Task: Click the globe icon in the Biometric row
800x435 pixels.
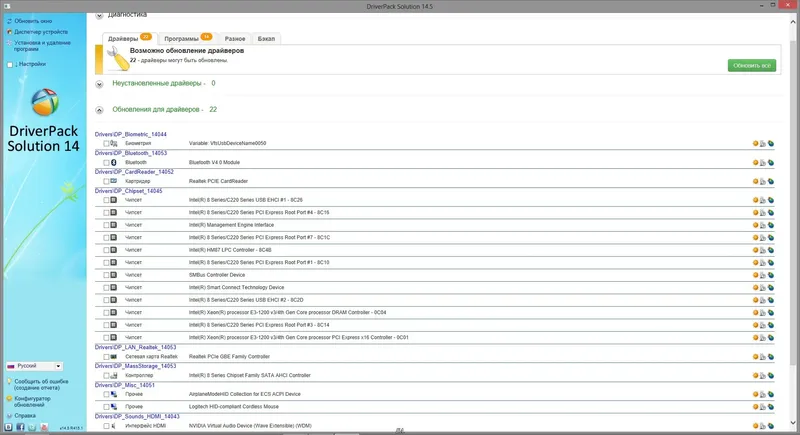Action: [x=771, y=143]
